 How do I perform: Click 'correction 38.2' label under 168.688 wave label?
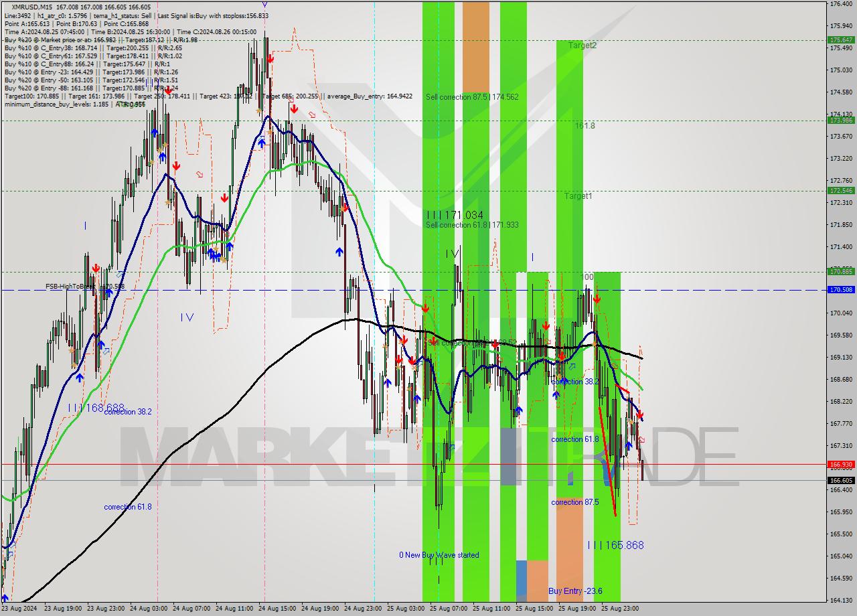[x=127, y=412]
